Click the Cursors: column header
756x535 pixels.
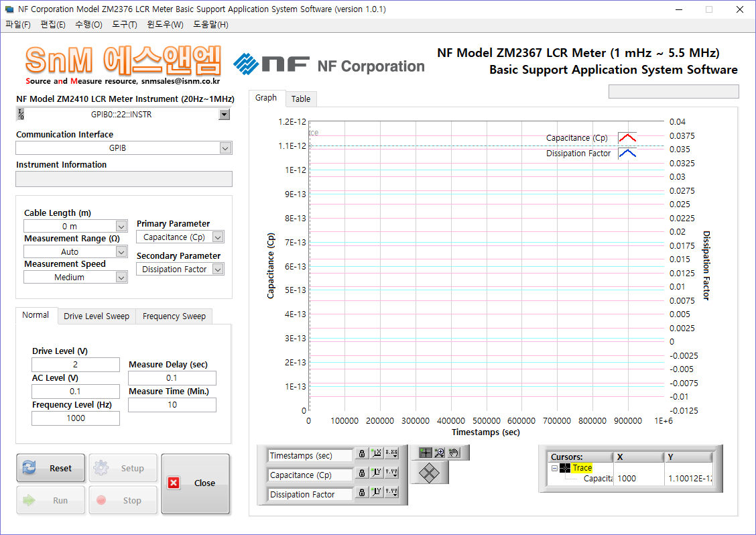[580, 457]
